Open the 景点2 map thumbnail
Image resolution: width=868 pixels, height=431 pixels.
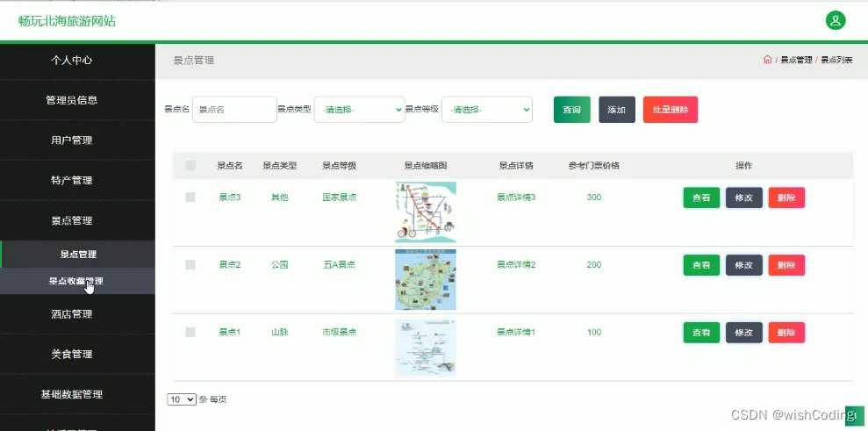click(x=426, y=280)
